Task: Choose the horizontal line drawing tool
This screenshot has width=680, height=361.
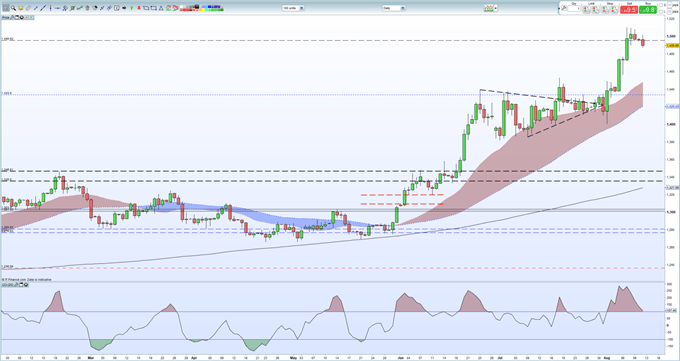Action: [x=58, y=8]
